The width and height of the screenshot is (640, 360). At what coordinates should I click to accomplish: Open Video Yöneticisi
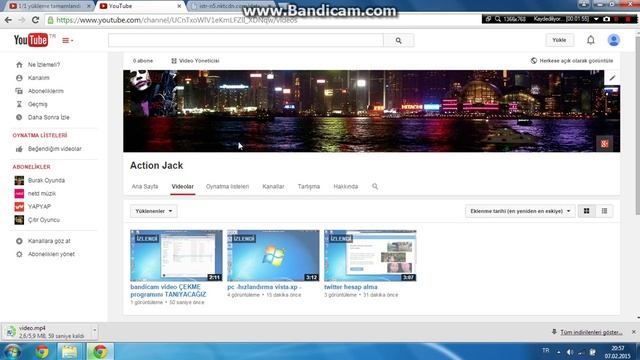[x=195, y=61]
